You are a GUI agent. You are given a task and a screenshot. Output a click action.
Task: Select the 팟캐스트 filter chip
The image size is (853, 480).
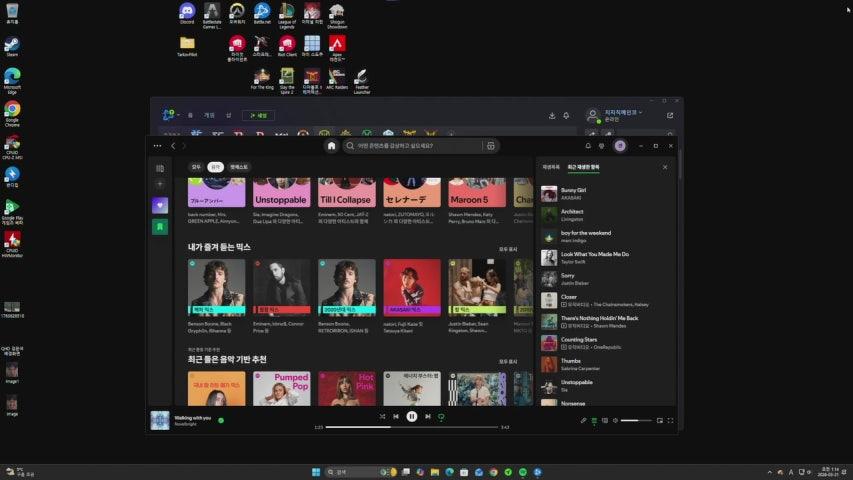click(239, 167)
